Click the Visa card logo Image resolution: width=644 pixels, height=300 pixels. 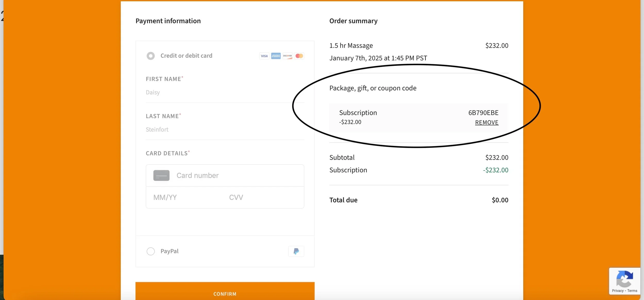(264, 56)
